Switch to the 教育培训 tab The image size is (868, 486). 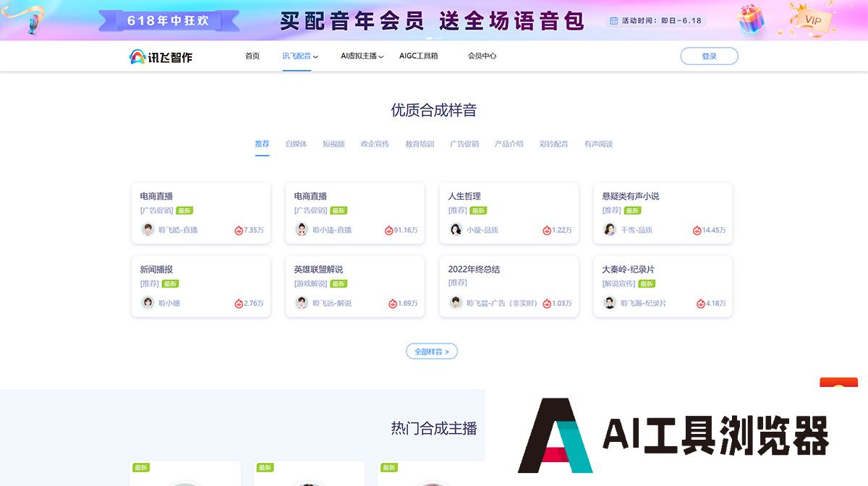pyautogui.click(x=420, y=144)
